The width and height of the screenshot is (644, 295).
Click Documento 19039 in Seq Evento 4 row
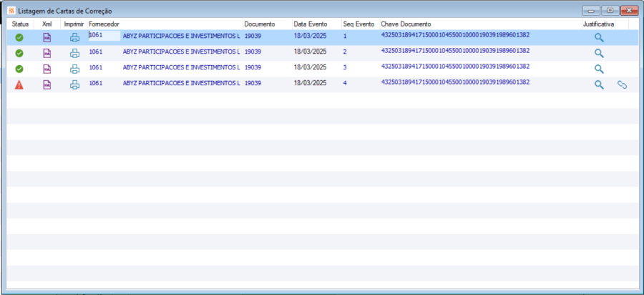point(253,83)
